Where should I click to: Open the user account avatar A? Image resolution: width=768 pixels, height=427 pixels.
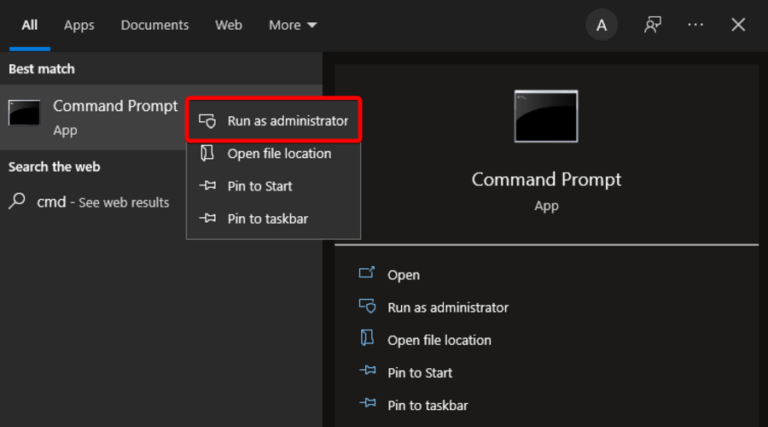point(601,25)
